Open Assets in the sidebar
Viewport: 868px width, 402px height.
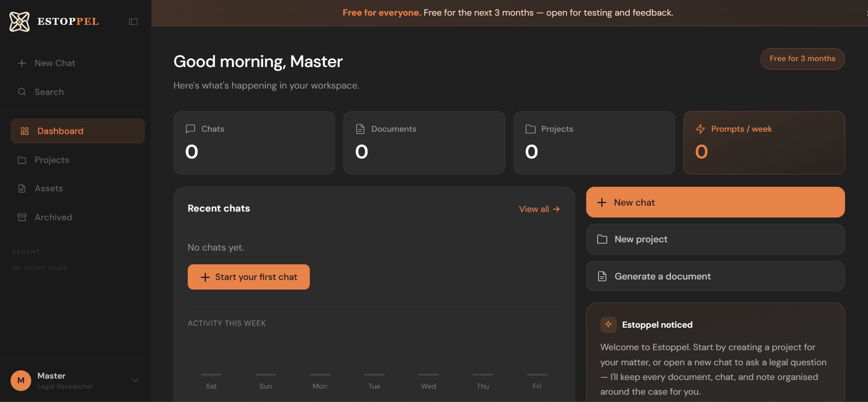coord(78,188)
